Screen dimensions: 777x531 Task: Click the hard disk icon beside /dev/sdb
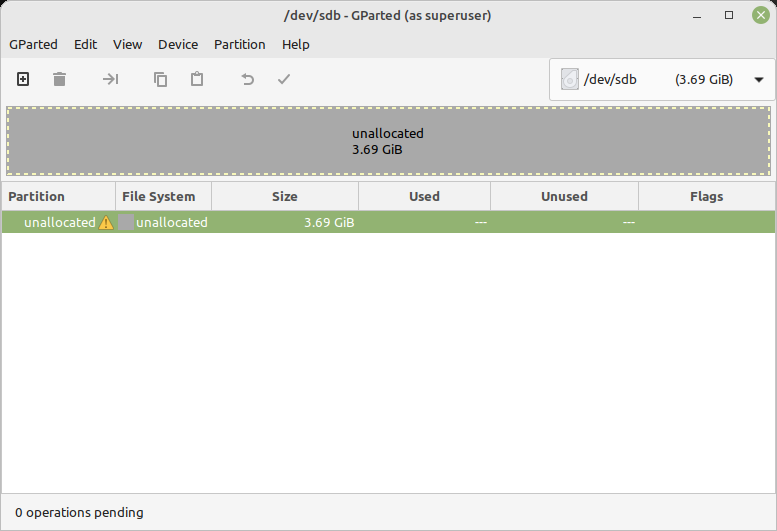pos(570,79)
